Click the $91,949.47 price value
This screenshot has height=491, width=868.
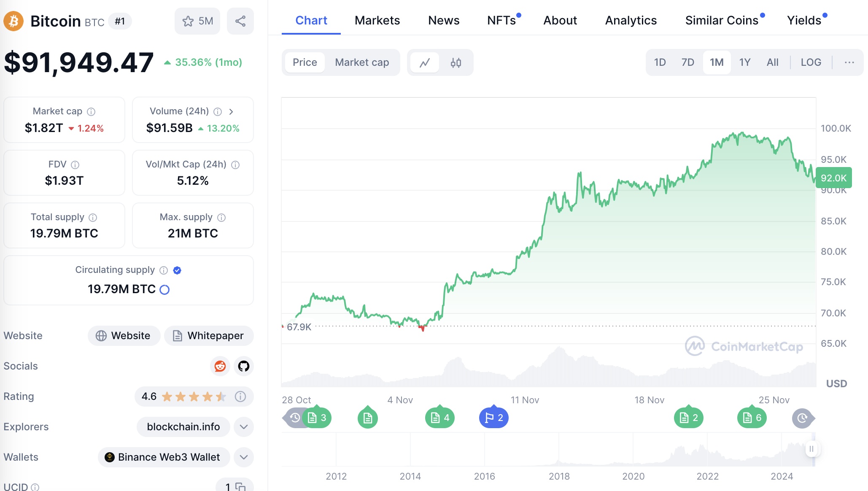[79, 62]
